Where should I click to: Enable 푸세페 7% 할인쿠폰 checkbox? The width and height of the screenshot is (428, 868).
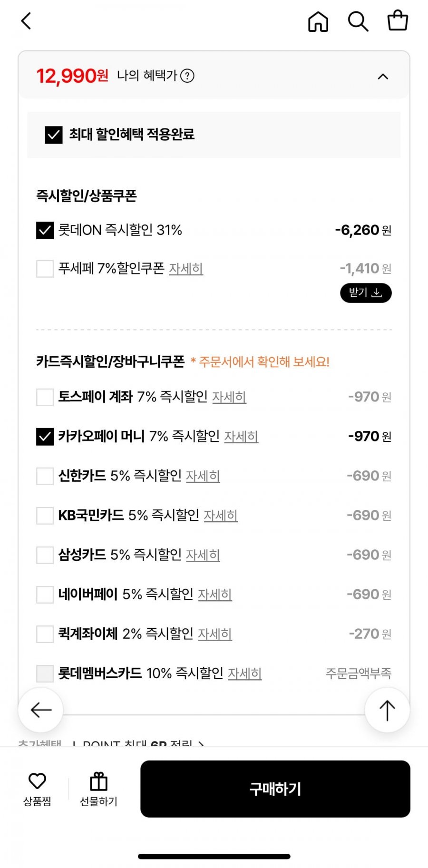click(45, 269)
